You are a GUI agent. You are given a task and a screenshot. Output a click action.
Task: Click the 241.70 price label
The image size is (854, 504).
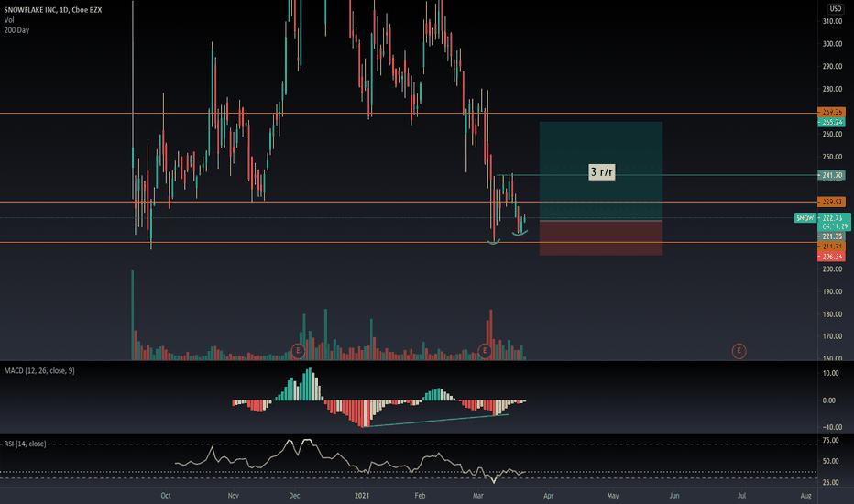(832, 175)
